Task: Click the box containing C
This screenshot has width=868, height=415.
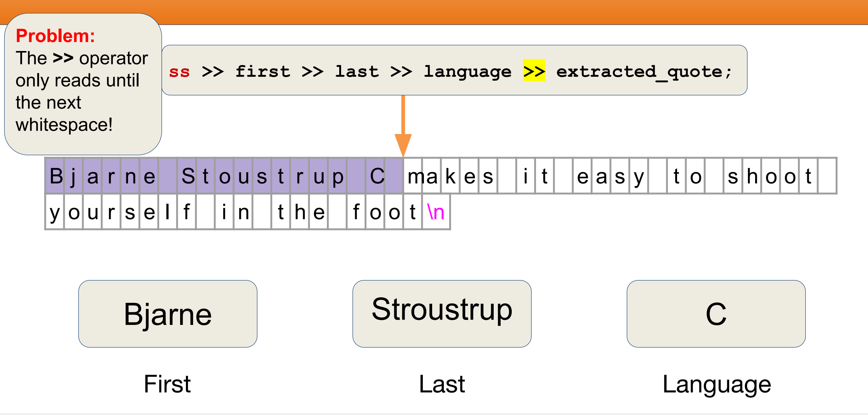Action: (716, 314)
